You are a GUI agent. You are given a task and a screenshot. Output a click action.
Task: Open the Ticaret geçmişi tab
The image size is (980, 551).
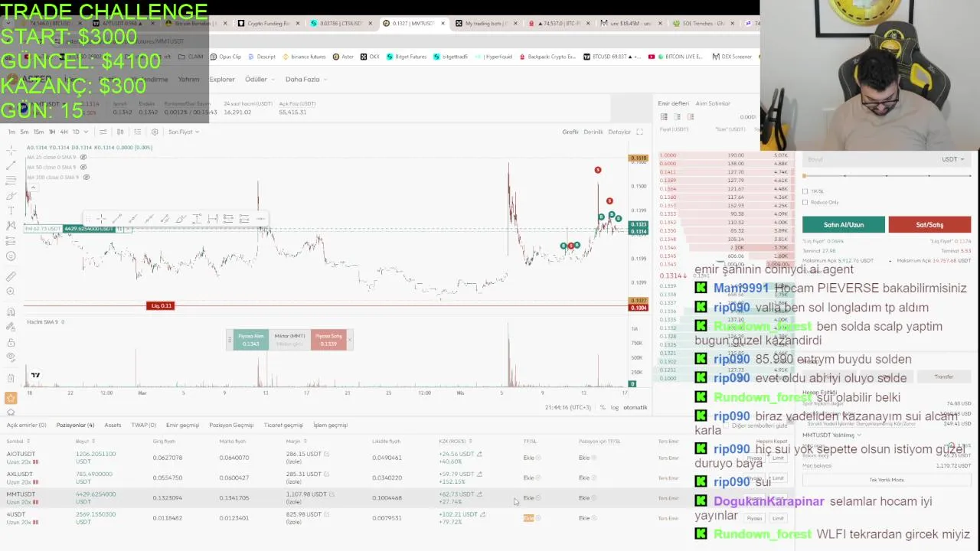[283, 425]
